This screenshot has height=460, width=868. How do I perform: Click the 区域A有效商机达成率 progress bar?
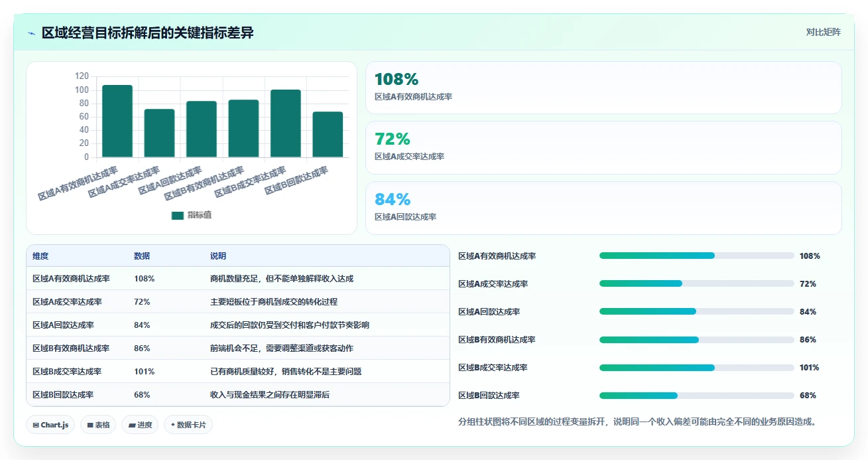point(697,256)
